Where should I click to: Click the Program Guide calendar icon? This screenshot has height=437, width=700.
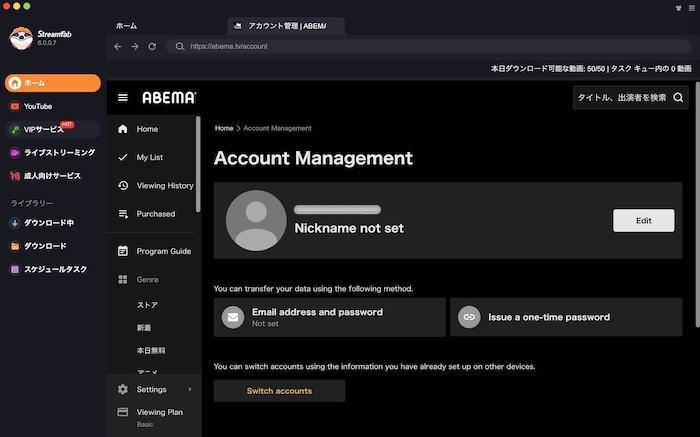click(x=123, y=251)
